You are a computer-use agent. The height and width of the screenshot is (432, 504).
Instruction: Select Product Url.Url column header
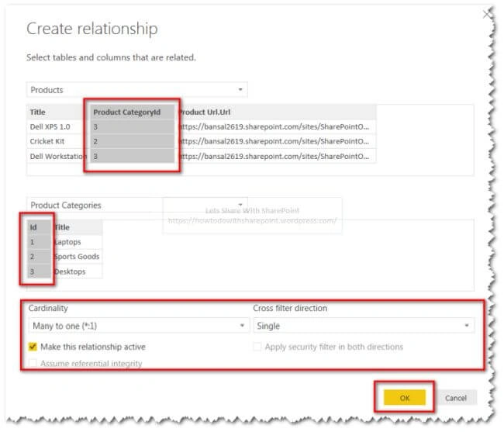(x=276, y=112)
